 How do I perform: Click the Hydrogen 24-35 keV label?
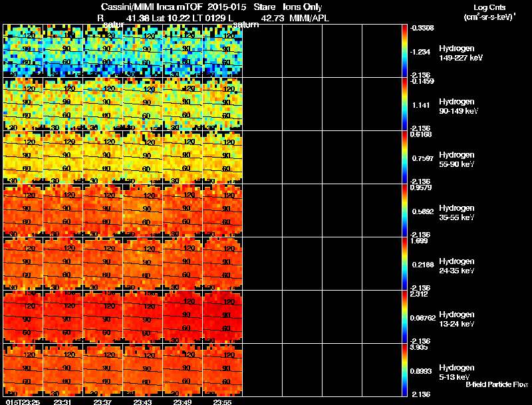457,266
